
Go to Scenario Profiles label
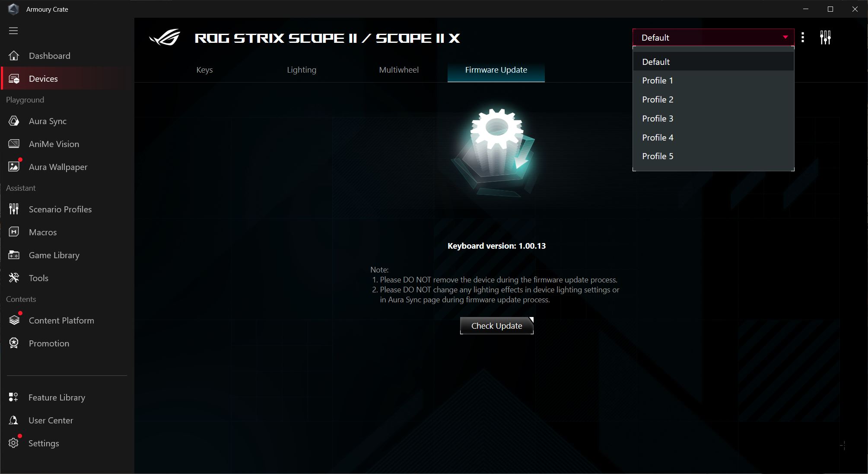60,209
